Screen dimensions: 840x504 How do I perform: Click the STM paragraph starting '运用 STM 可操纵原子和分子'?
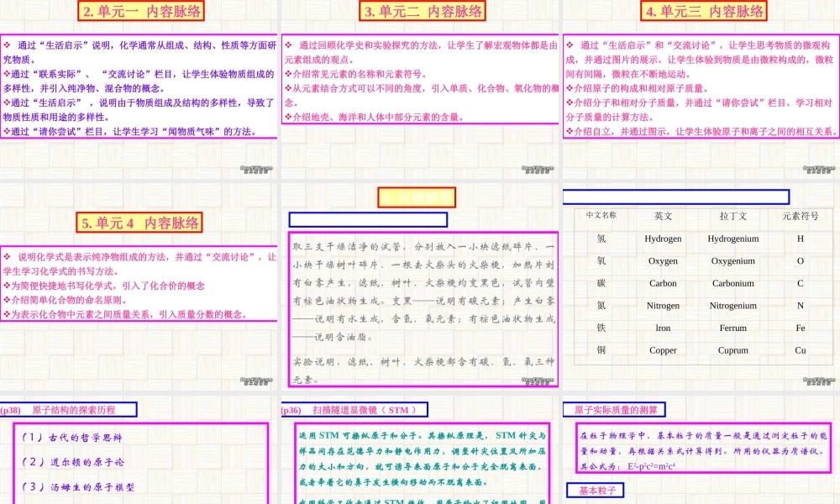point(423,459)
